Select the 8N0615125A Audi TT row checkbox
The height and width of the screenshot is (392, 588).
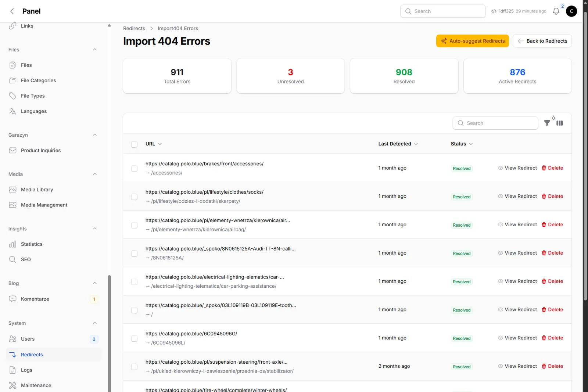[135, 253]
